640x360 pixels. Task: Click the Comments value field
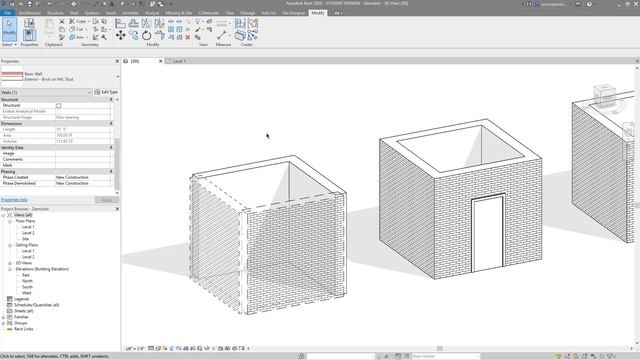click(x=82, y=160)
